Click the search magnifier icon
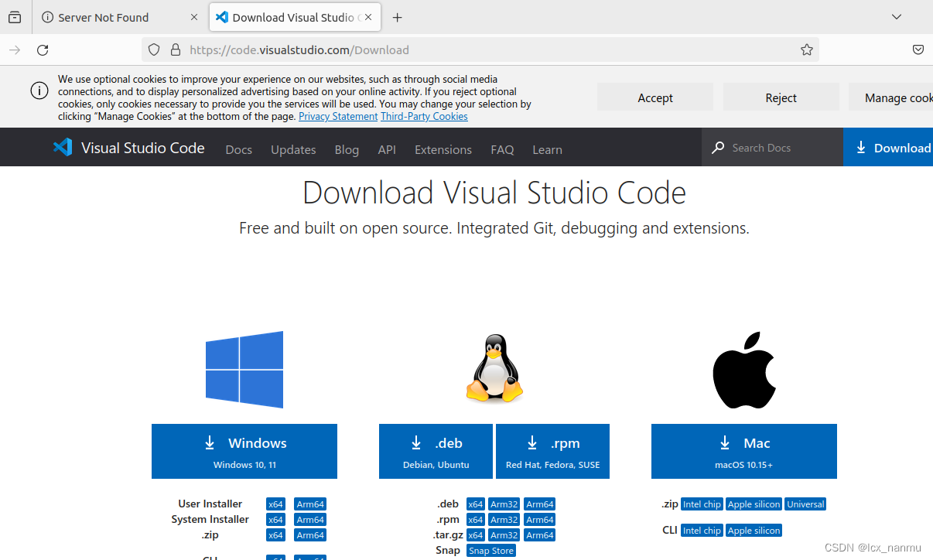 coord(719,147)
